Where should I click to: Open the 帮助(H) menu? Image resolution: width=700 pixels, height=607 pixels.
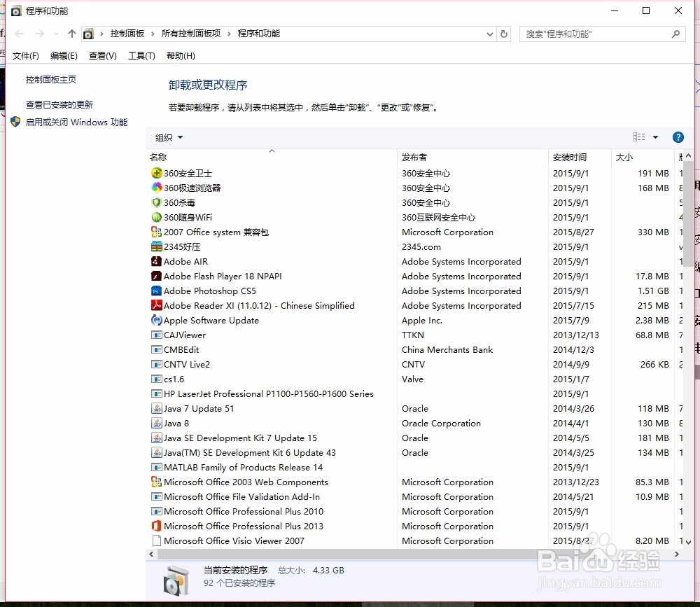181,56
